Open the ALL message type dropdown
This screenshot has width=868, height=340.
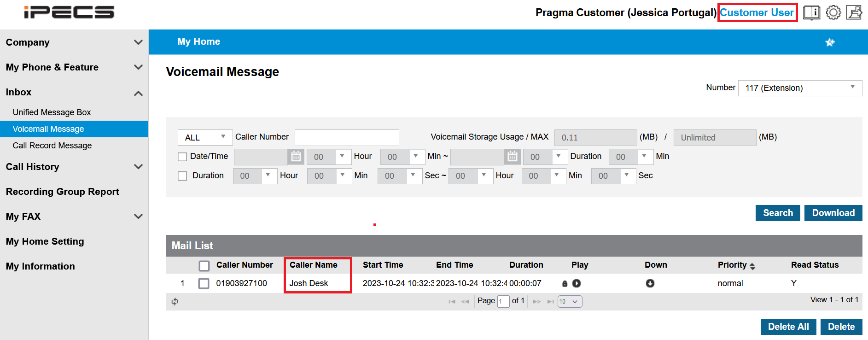(205, 137)
